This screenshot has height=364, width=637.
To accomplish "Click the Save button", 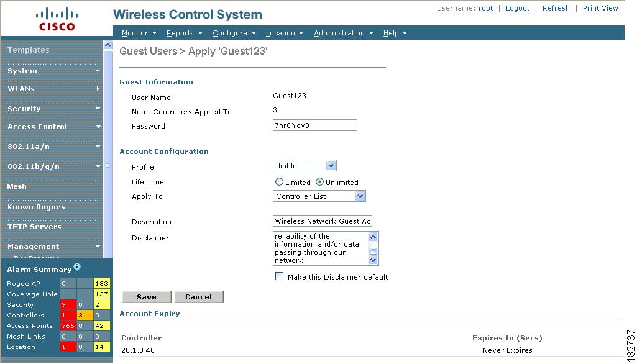I will 146,297.
